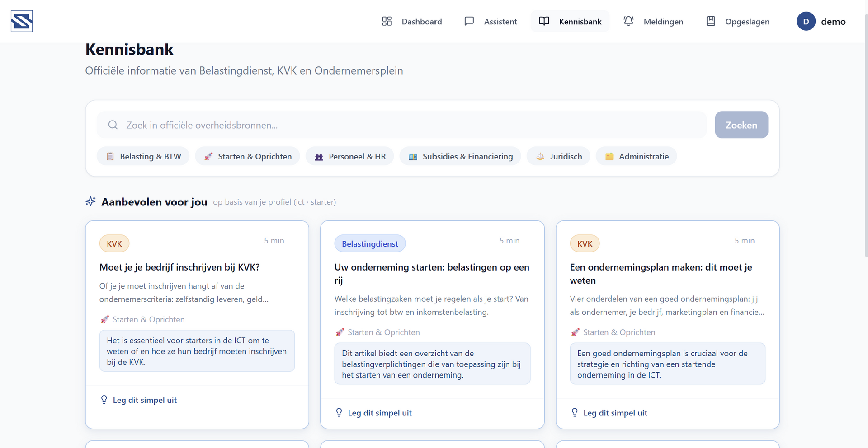Click the Starten & Oprichten label in the belastingen card
Screen dimensions: 868x448
384,332
